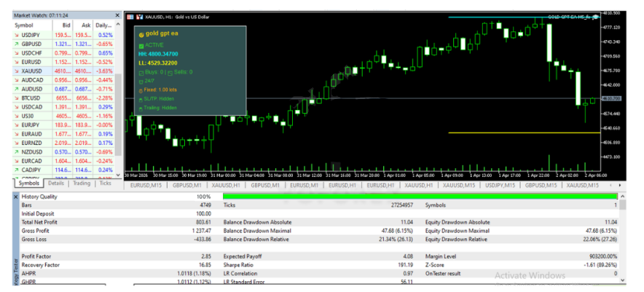The height and width of the screenshot is (292, 644).
Task: Click the Market Watch scroll-down arrow
Action: coord(118,174)
